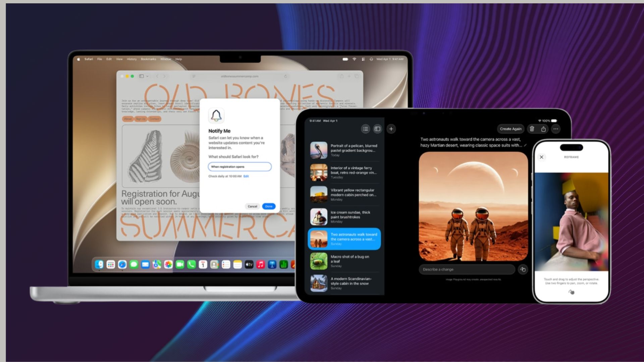The image size is (644, 362).
Task: Open Calendar from the Dock
Action: pos(203,264)
